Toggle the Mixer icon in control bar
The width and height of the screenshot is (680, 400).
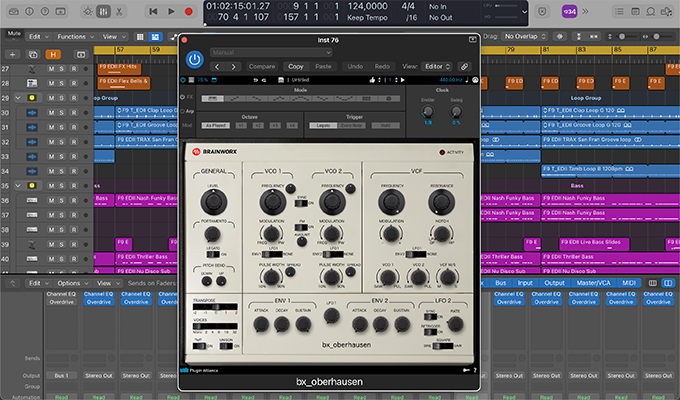[103, 12]
